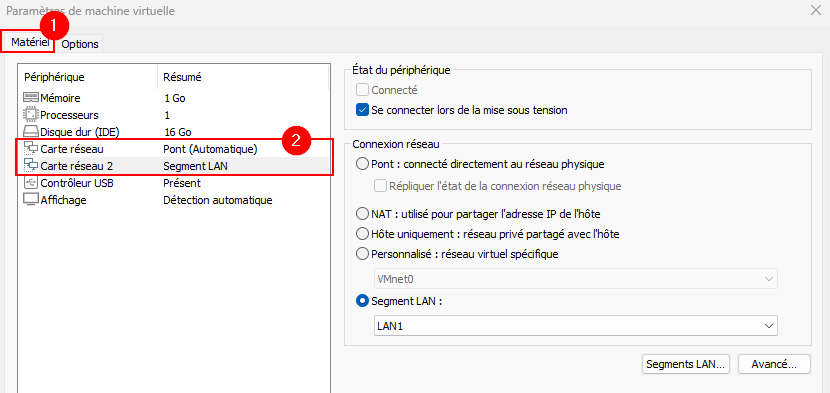Image resolution: width=830 pixels, height=393 pixels.
Task: Click the Pont (Automatique) summary text
Action: pos(210,149)
